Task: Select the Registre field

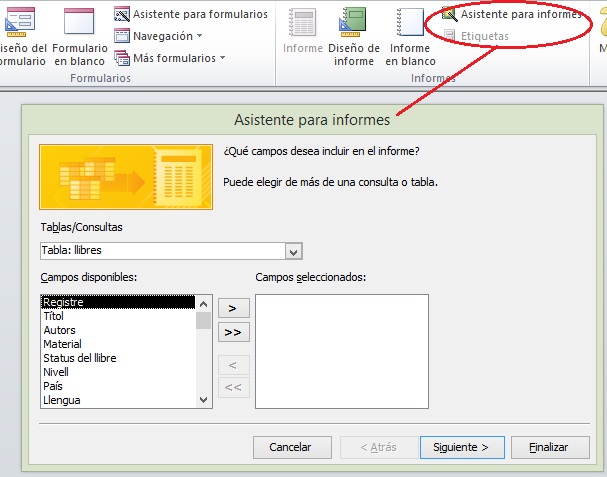Action: [118, 302]
